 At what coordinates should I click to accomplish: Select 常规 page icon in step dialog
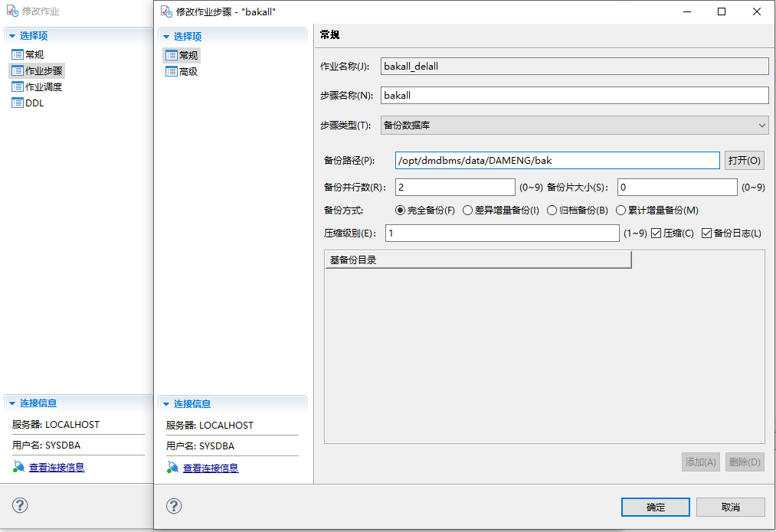coord(171,55)
